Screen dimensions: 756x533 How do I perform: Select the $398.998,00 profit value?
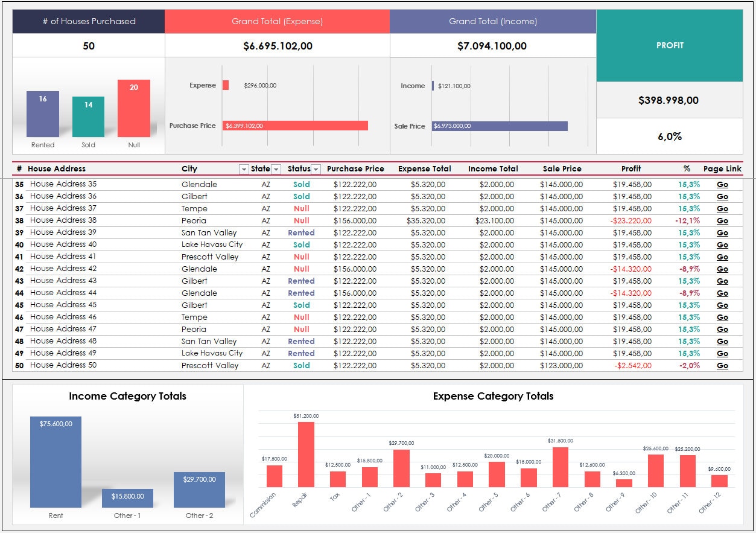[669, 100]
